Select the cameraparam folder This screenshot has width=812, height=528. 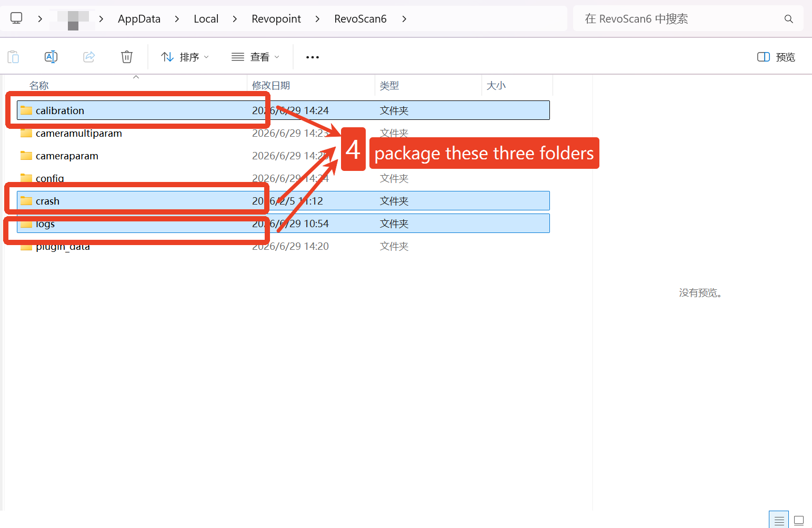click(x=283, y=156)
